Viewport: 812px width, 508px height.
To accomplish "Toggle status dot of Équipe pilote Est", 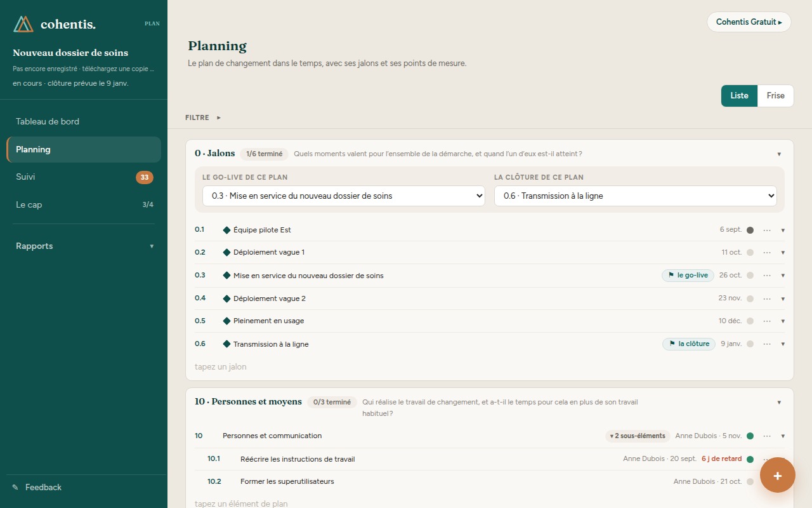I will 750,230.
